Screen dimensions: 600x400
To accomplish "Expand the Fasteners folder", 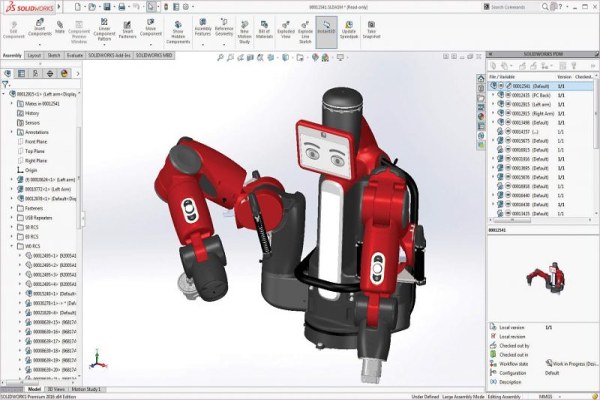I will pyautogui.click(x=11, y=208).
